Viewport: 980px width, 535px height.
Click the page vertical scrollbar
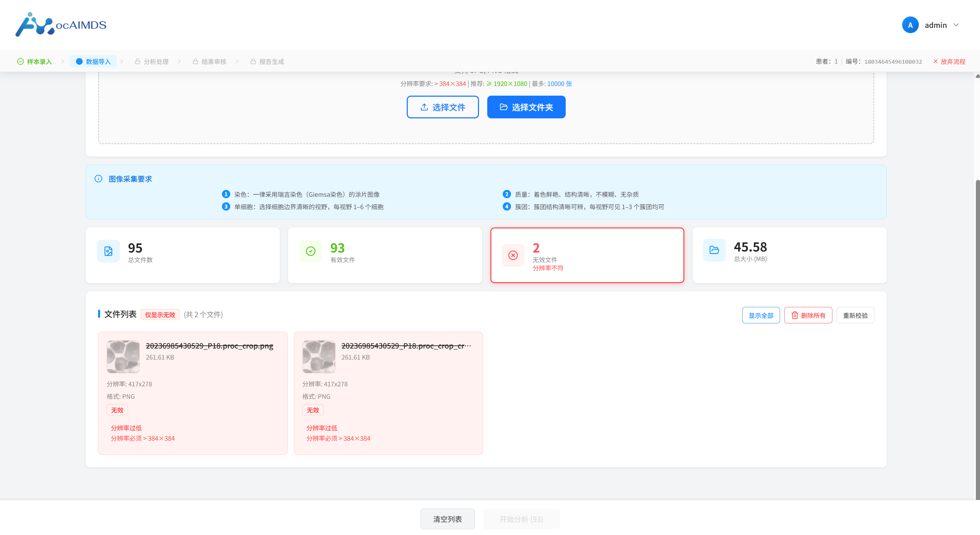pos(977,339)
